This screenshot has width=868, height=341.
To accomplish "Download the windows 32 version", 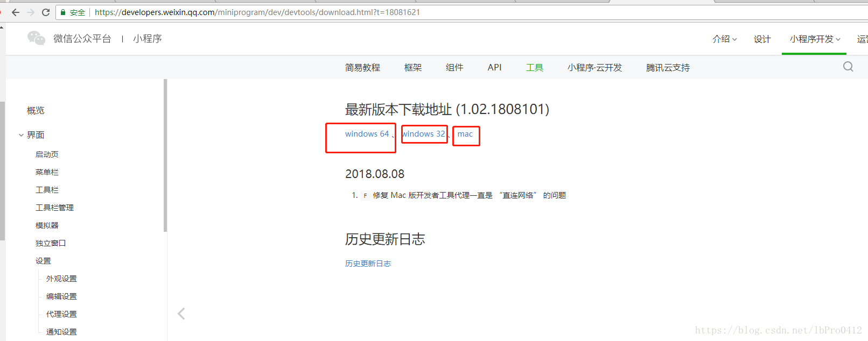I will pos(424,134).
